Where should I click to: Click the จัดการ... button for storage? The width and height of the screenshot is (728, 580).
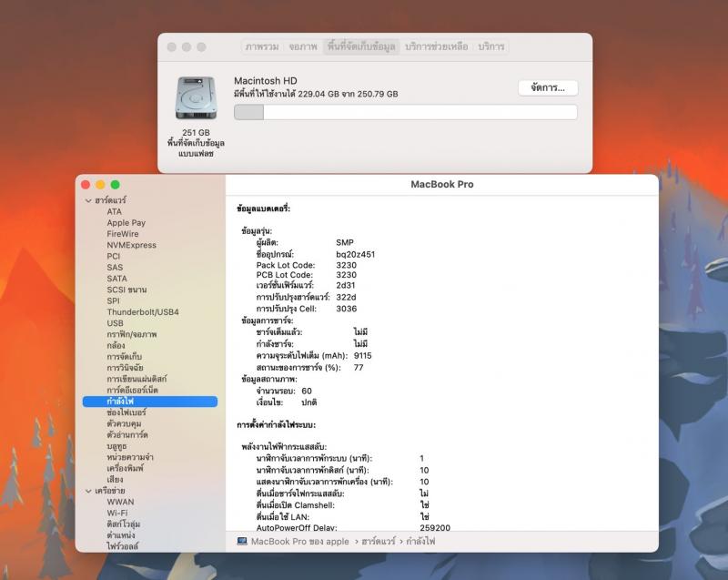pos(548,87)
